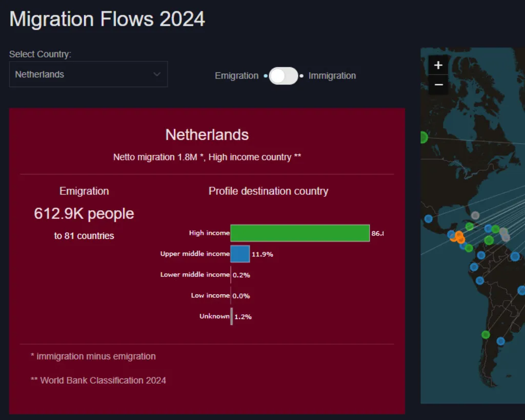Click the chevron arrow in the country selector
525x420 pixels.
pos(157,74)
